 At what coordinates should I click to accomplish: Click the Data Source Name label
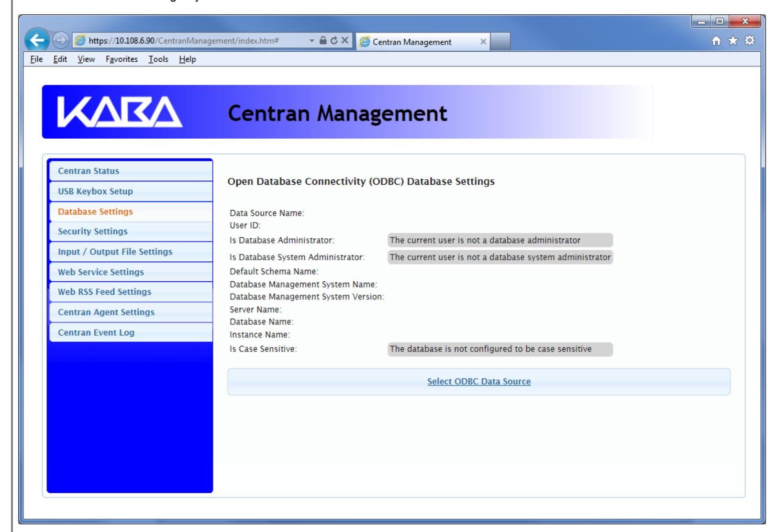point(267,213)
